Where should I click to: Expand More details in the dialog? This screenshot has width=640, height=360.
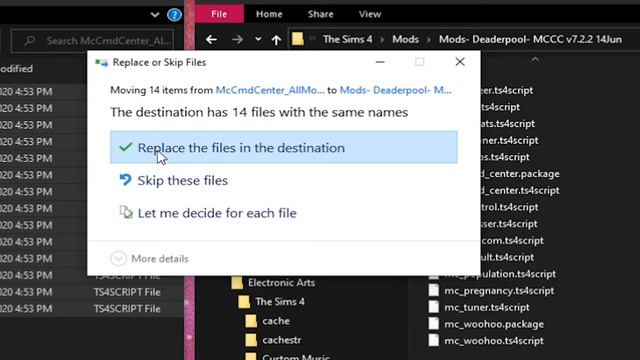pos(149,258)
